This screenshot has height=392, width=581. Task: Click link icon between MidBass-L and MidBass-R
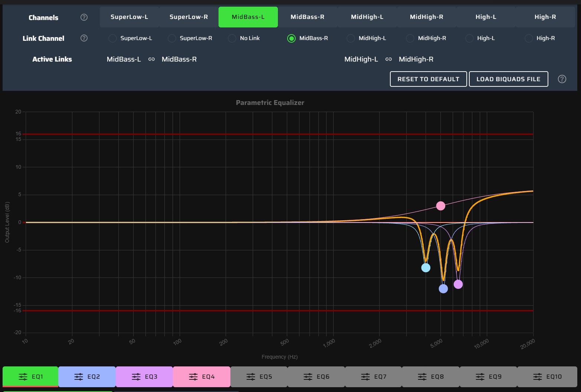[x=151, y=59]
